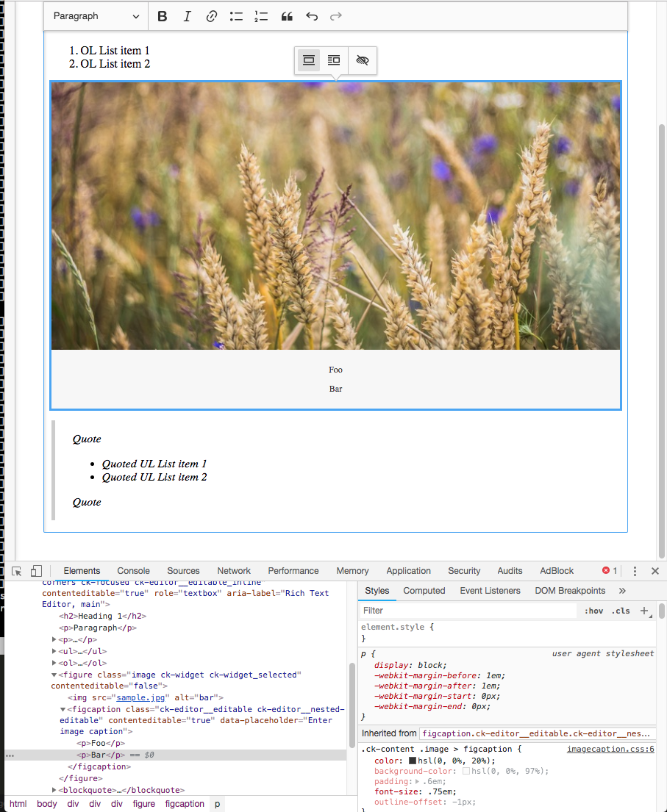Toggle the .cls class editor
Image resolution: width=667 pixels, height=812 pixels.
point(621,611)
